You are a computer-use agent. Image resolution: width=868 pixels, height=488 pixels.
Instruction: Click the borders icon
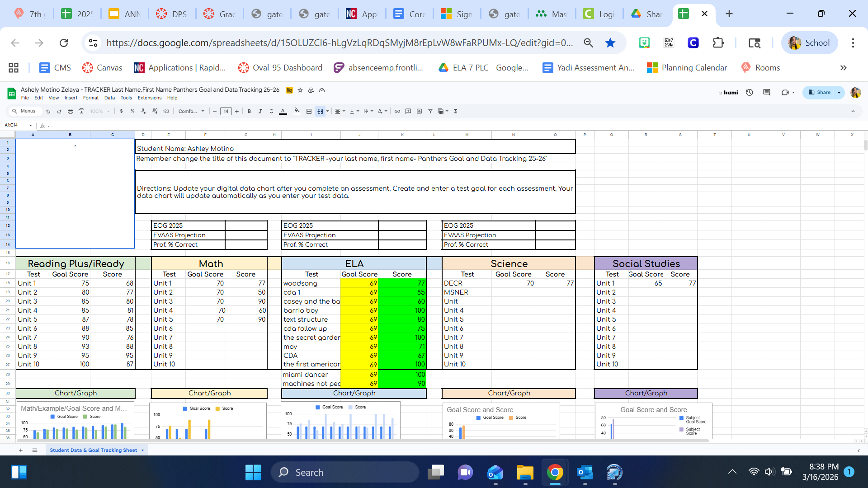[x=309, y=111]
